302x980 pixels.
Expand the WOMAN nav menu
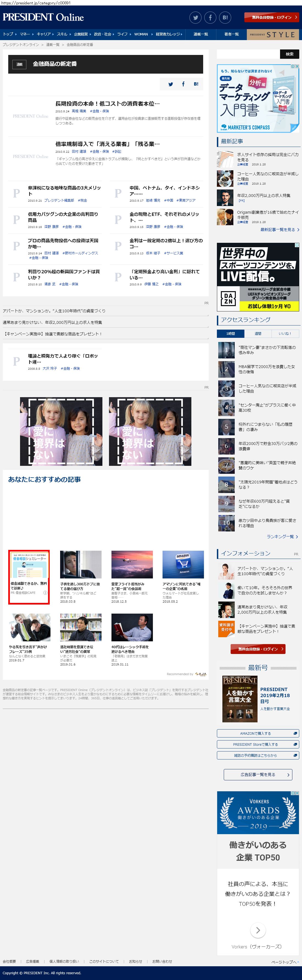click(x=141, y=34)
